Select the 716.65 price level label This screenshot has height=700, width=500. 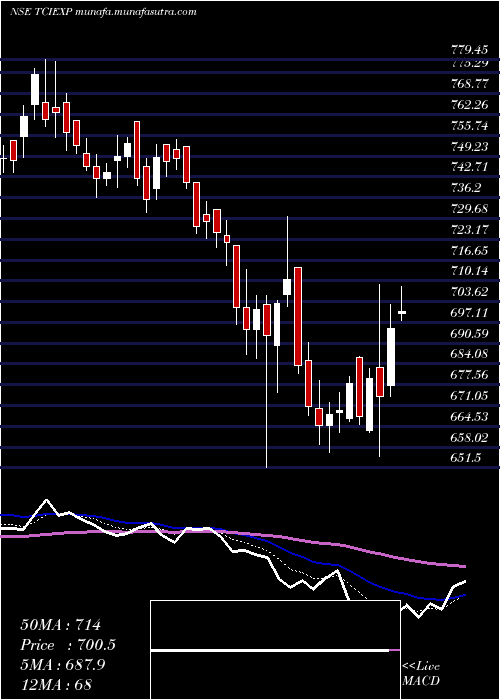click(x=469, y=250)
